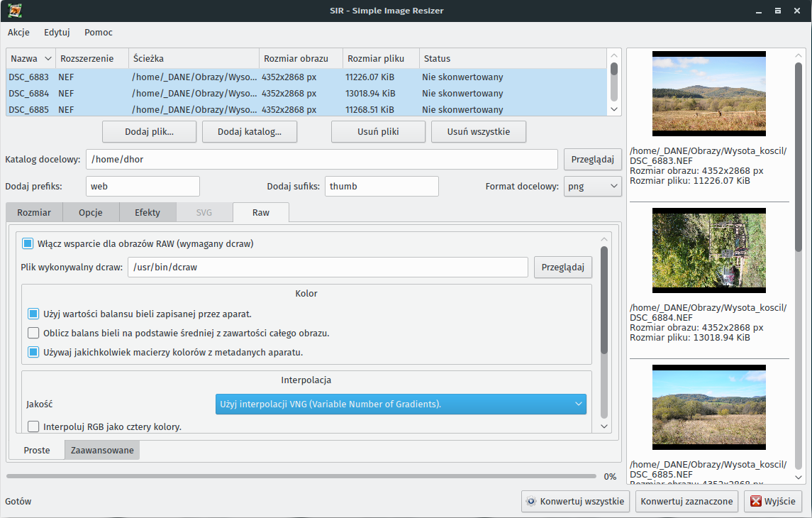Screen dimensions: 812x518
Task: Toggle color matrix from metadata checkbox
Action: (x=33, y=352)
